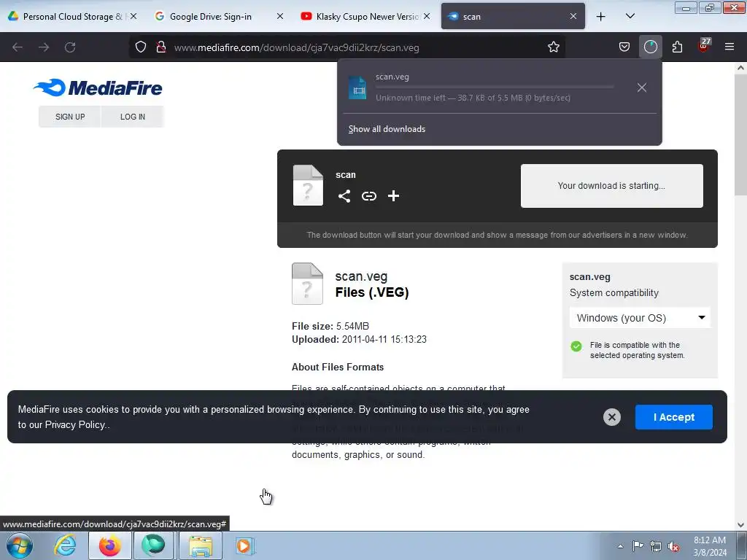Screen dimensions: 747x560
Task: Open a new tab with the plus button
Action: coord(601,16)
